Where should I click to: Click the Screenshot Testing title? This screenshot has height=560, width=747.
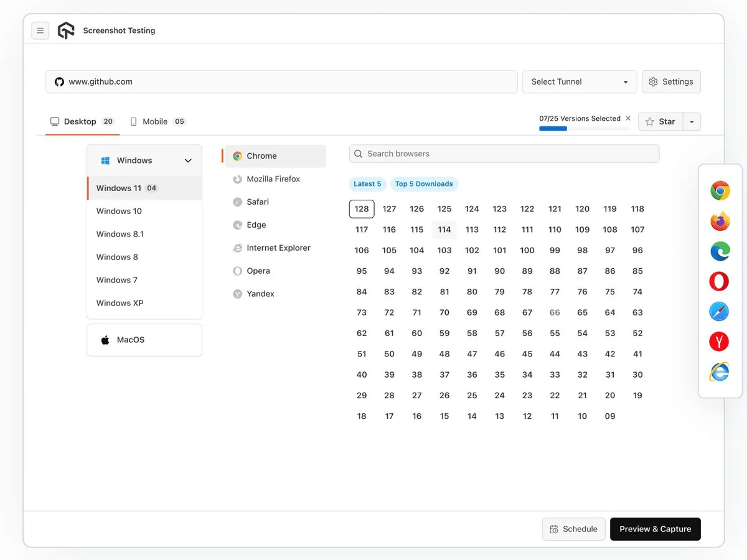click(x=119, y=30)
